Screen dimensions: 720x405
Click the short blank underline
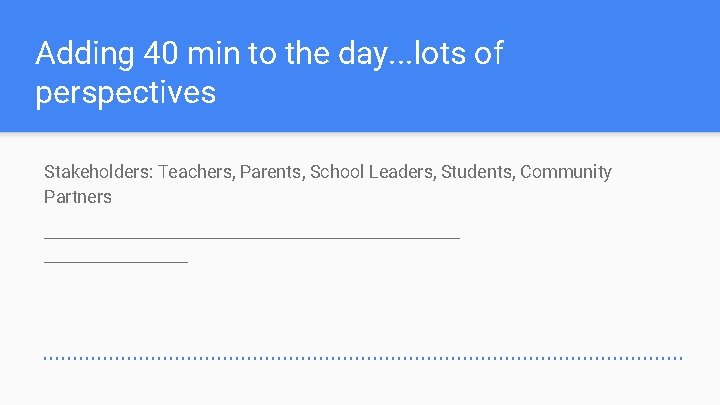[x=116, y=262]
